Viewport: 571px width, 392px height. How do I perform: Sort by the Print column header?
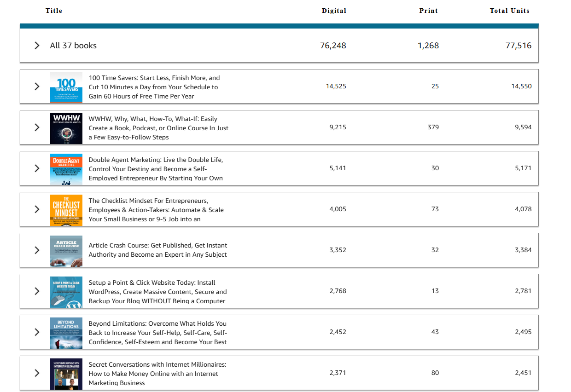click(428, 11)
